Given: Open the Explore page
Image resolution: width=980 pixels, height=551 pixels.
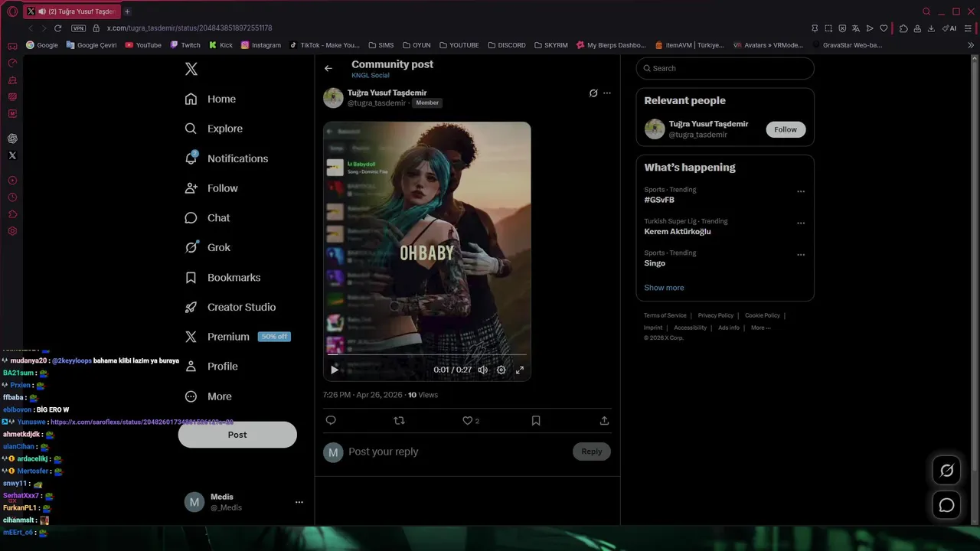Looking at the screenshot, I should click(214, 129).
